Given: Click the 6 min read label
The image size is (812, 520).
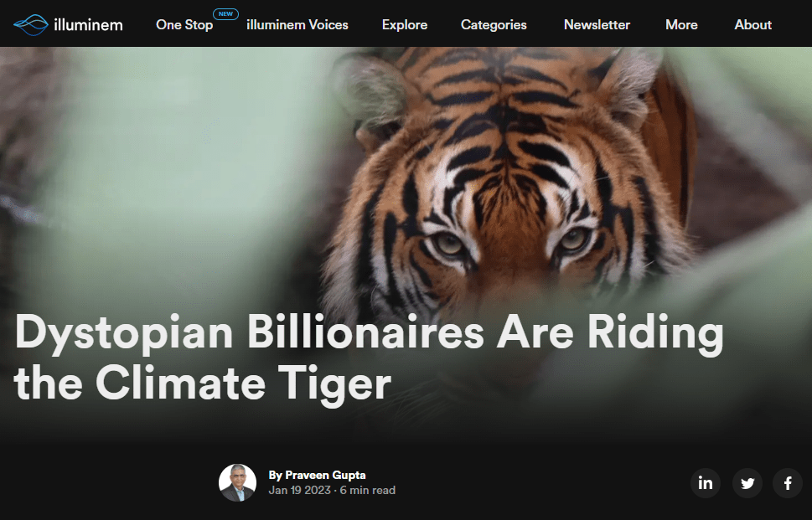Looking at the screenshot, I should click(368, 490).
